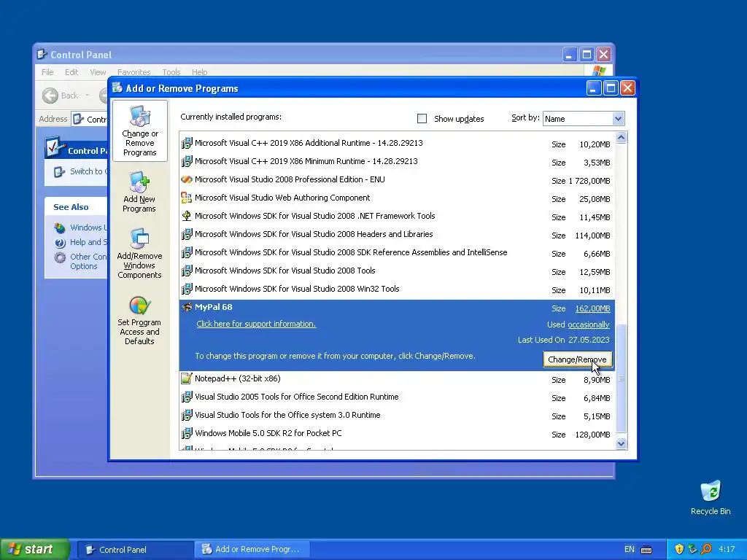Click Other Control Panel Options link

point(88,262)
